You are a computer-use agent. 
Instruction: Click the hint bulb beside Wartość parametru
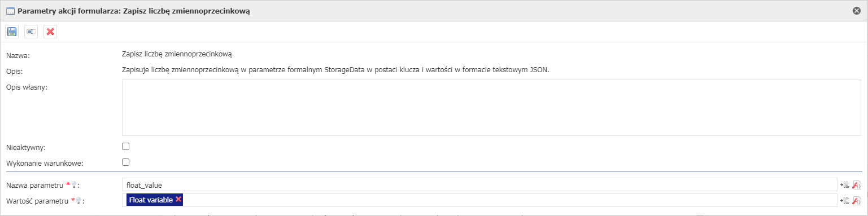click(x=79, y=200)
